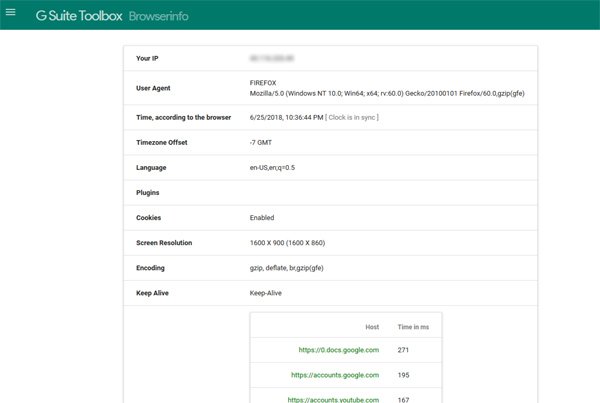Viewport: 600px width, 403px height.
Task: Click the 'Time in ms' column header
Action: (413, 327)
